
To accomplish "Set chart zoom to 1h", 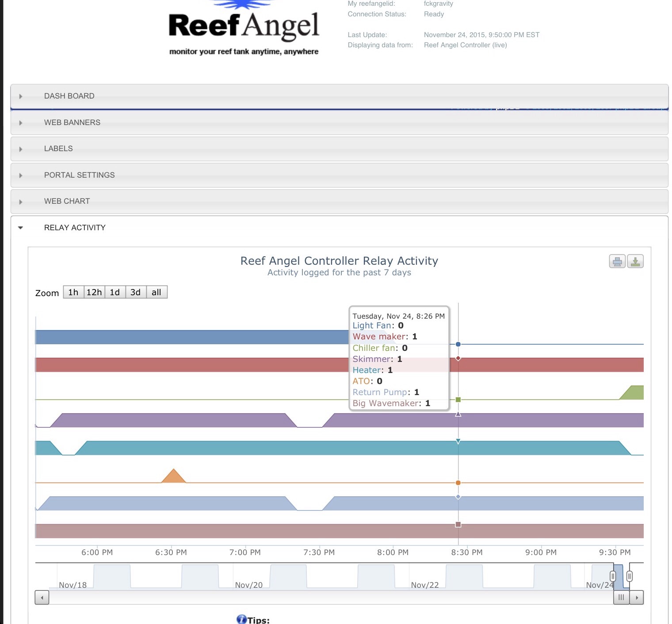I will pyautogui.click(x=73, y=292).
